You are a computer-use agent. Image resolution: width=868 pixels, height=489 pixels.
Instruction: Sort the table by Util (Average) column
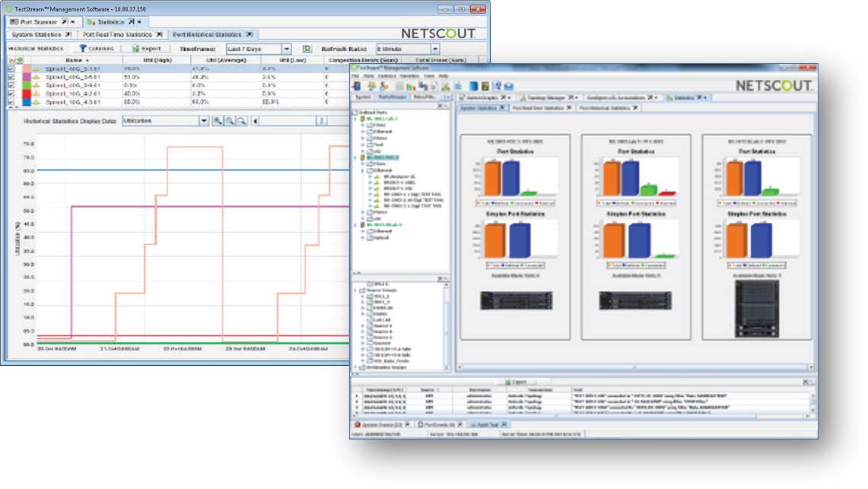tap(226, 60)
